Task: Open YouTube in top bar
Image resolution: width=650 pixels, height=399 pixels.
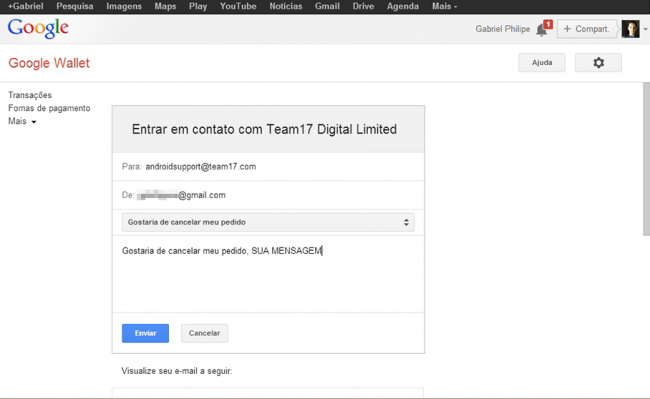Action: click(x=238, y=6)
